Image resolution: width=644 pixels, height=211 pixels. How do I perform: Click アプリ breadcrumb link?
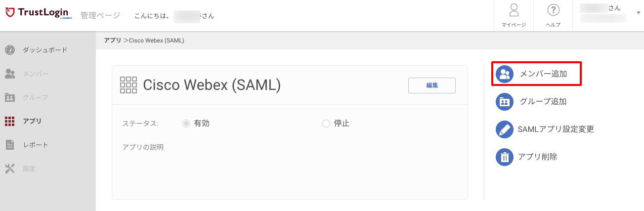click(112, 40)
